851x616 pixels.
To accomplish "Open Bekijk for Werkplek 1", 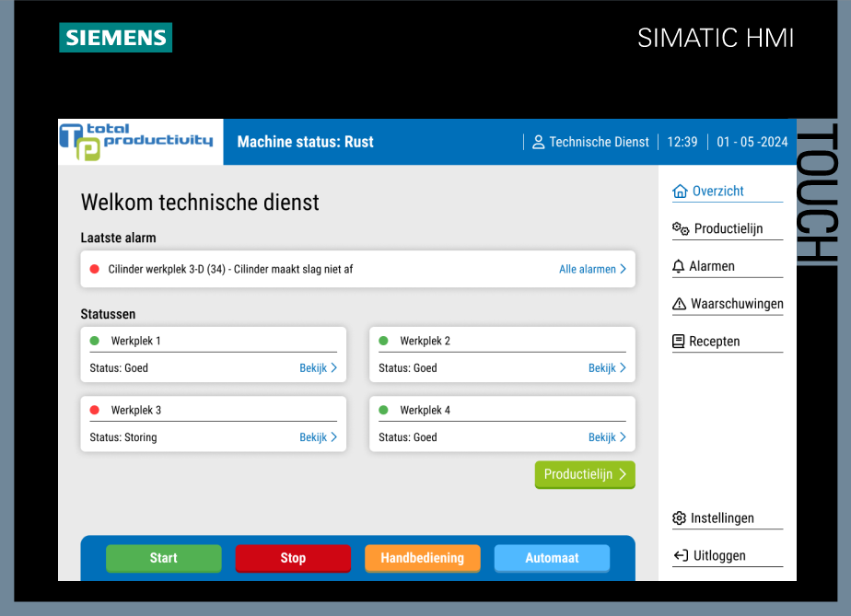I will click(x=318, y=368).
